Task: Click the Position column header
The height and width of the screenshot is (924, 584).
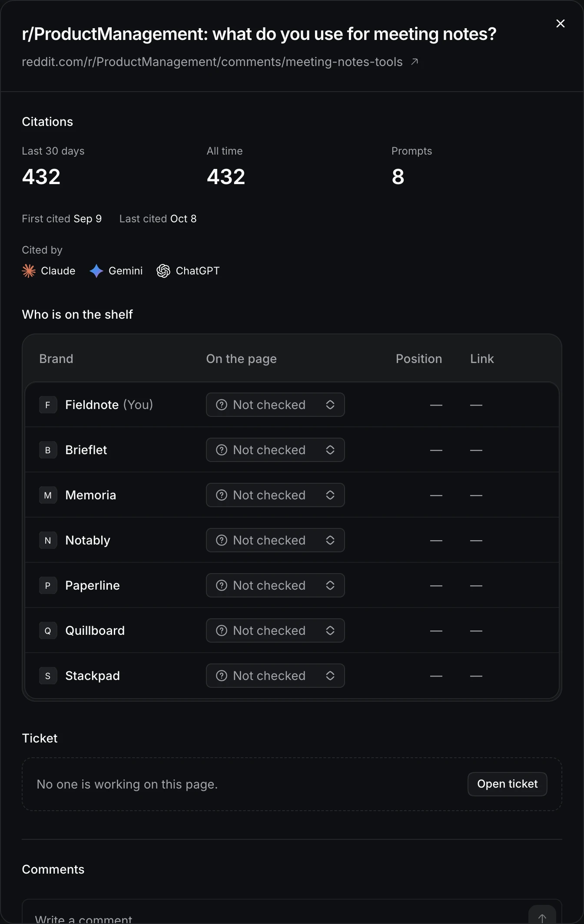Action: [418, 359]
